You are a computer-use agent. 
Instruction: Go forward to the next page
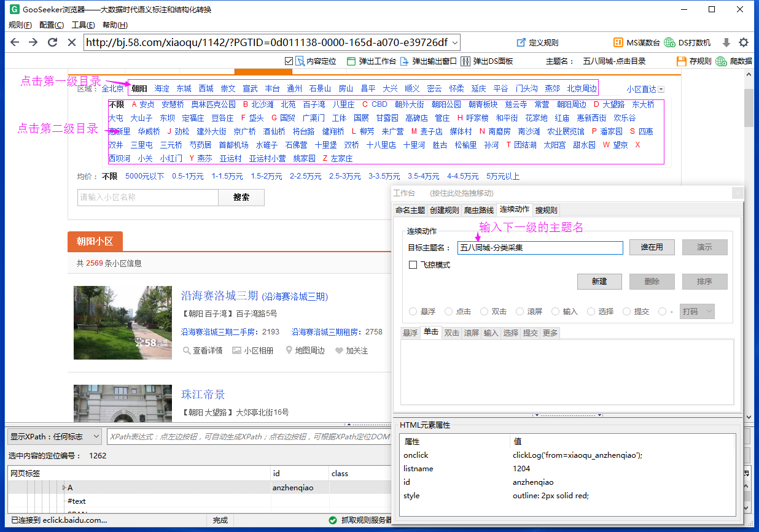click(x=33, y=42)
